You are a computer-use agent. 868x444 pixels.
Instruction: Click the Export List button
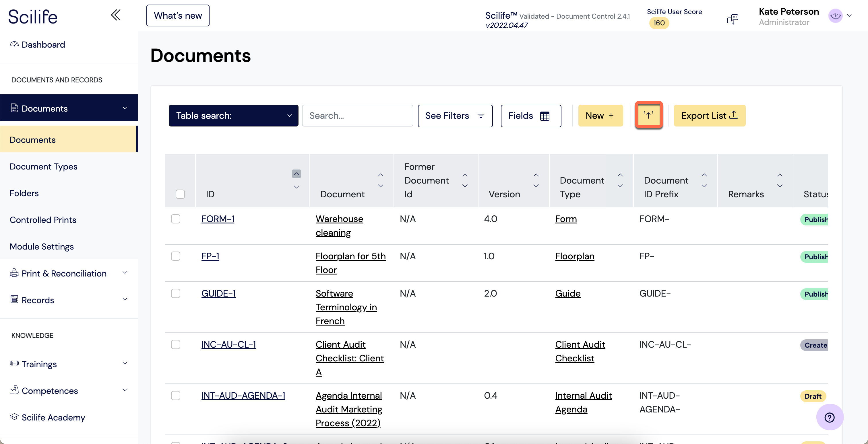710,116
